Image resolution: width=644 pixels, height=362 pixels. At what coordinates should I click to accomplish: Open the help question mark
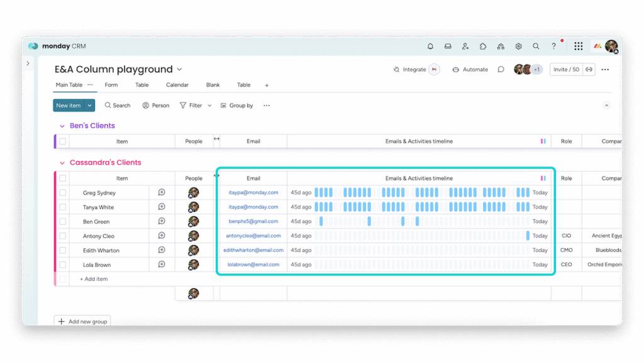click(x=553, y=47)
